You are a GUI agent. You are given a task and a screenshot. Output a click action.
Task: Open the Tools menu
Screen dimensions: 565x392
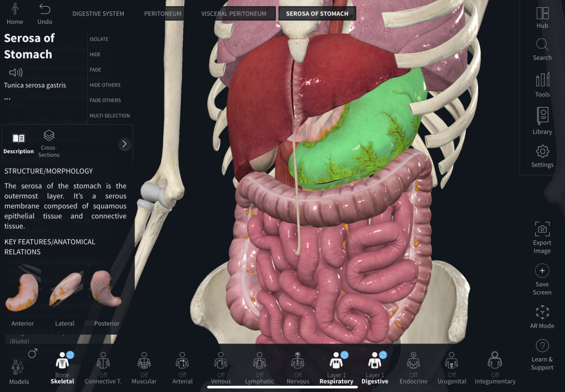pos(542,85)
